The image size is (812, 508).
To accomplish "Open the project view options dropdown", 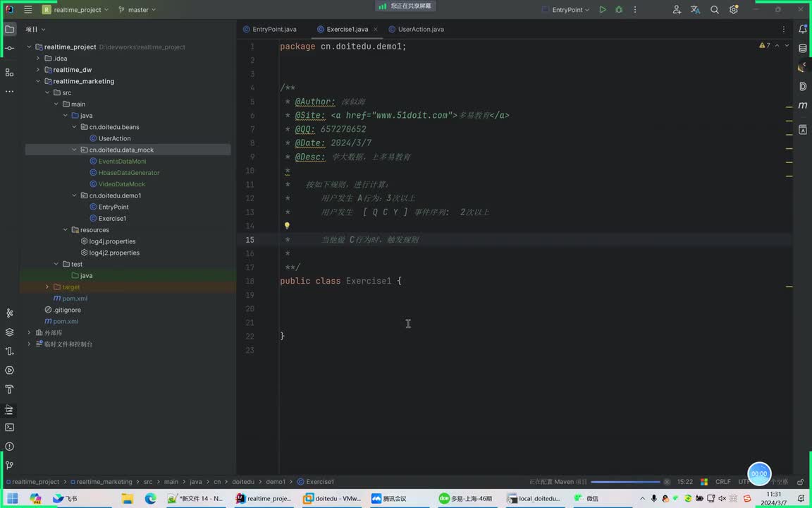I will (x=36, y=29).
